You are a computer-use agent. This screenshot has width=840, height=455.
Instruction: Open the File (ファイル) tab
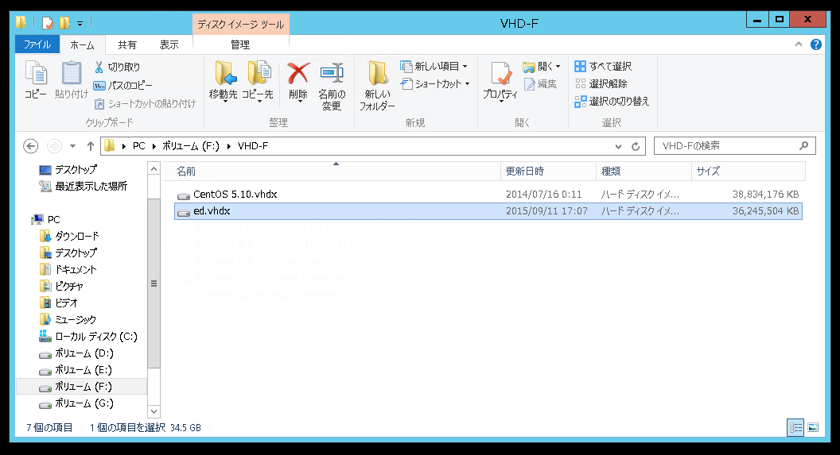point(37,44)
